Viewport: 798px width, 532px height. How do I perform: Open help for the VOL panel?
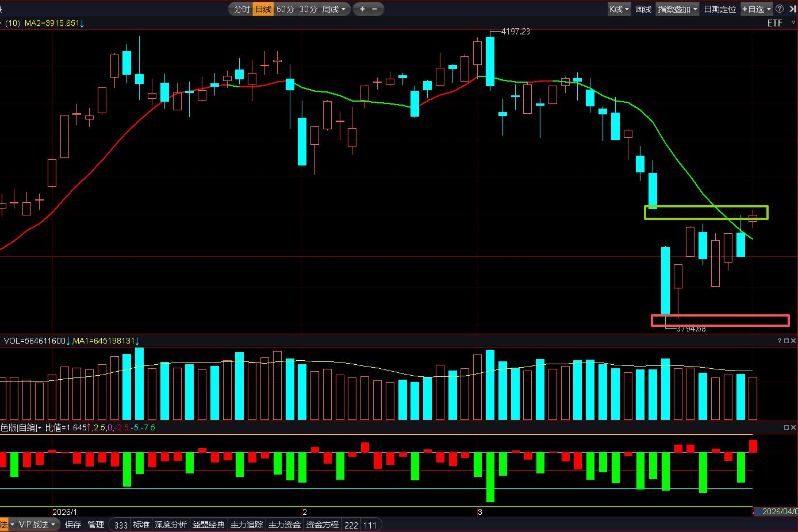[x=779, y=341]
